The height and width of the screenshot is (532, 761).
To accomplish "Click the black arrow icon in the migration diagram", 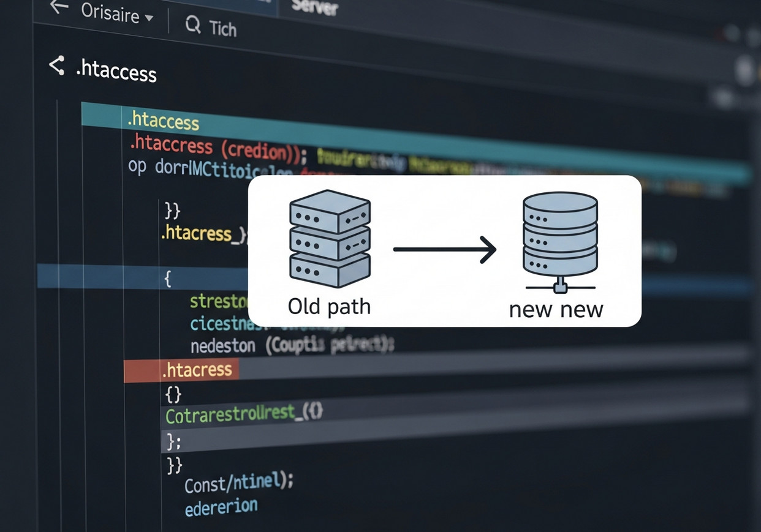I will point(442,250).
